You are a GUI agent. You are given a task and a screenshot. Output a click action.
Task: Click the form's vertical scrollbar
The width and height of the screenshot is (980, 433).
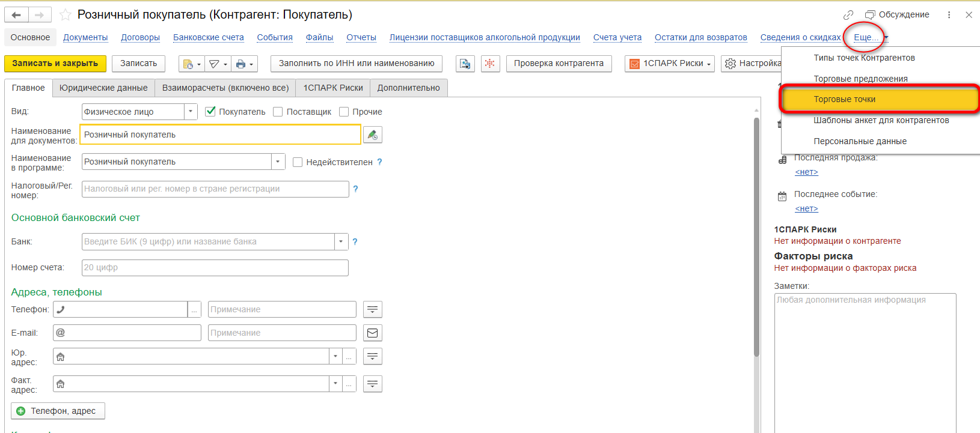click(757, 237)
